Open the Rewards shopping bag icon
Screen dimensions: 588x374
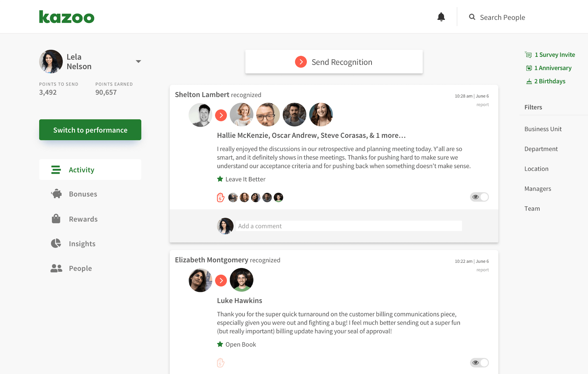click(x=56, y=219)
